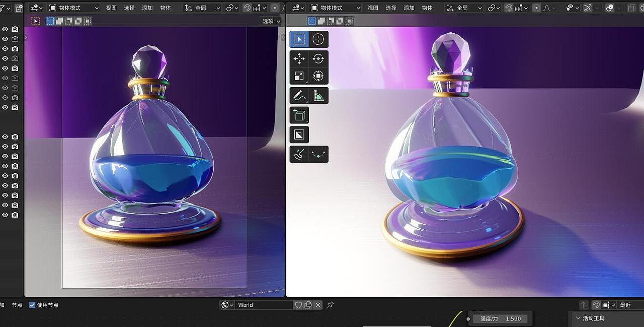
Task: Click the new world copy icon
Action: click(308, 305)
